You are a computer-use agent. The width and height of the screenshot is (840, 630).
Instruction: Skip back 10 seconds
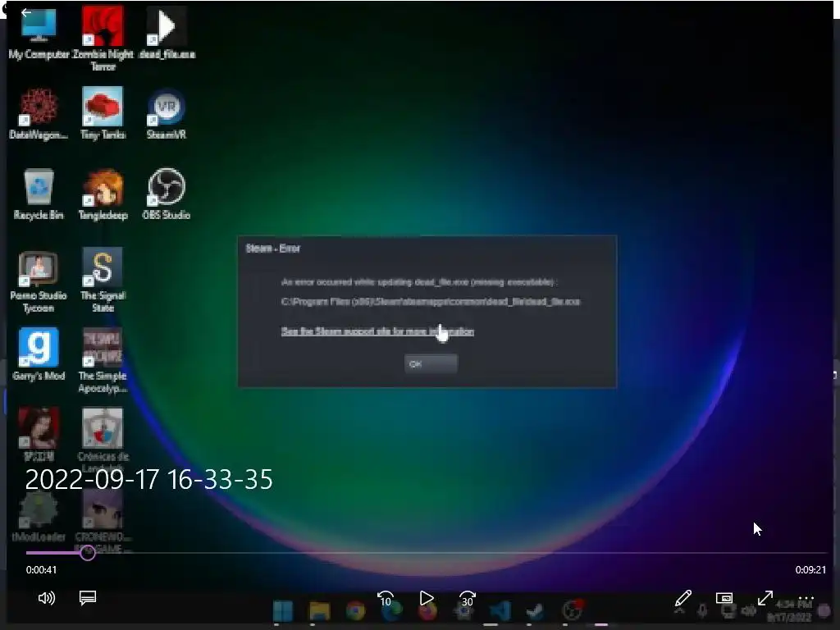point(386,598)
